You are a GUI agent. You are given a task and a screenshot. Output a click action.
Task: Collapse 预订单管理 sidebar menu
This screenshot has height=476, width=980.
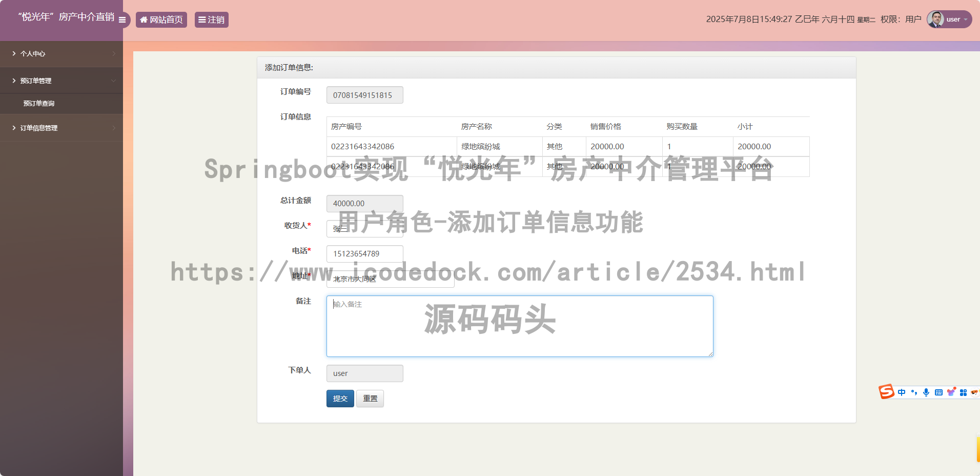pyautogui.click(x=62, y=81)
